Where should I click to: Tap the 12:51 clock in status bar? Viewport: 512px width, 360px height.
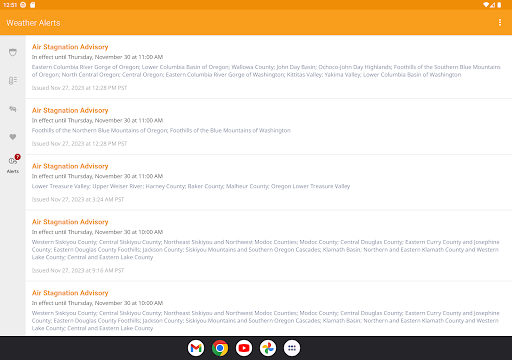click(10, 5)
